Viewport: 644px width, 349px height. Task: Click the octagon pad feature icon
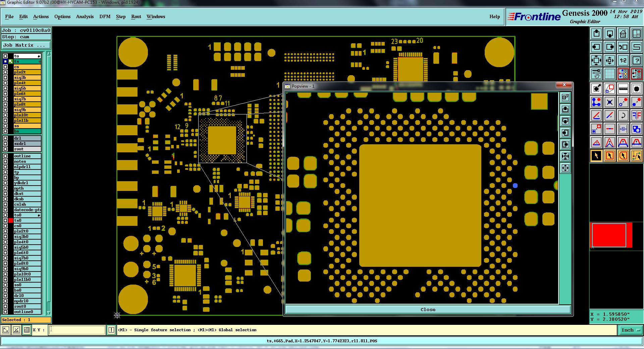[x=637, y=89]
